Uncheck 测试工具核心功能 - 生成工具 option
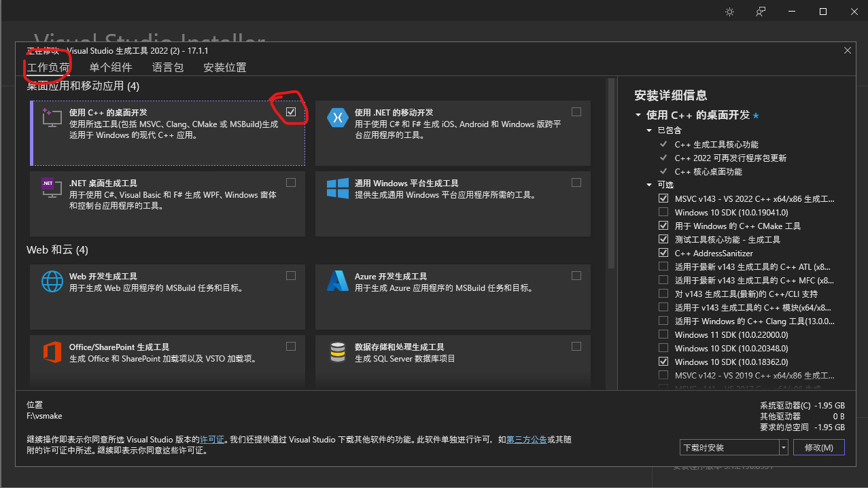 (x=663, y=239)
